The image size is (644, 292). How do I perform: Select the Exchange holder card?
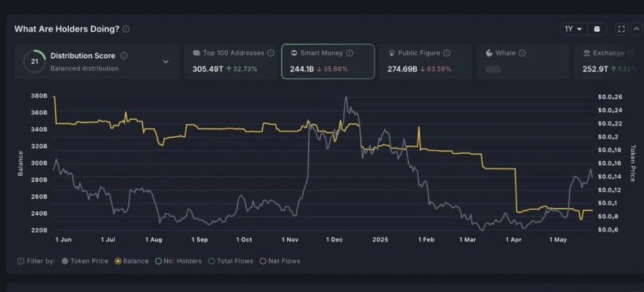coord(608,61)
